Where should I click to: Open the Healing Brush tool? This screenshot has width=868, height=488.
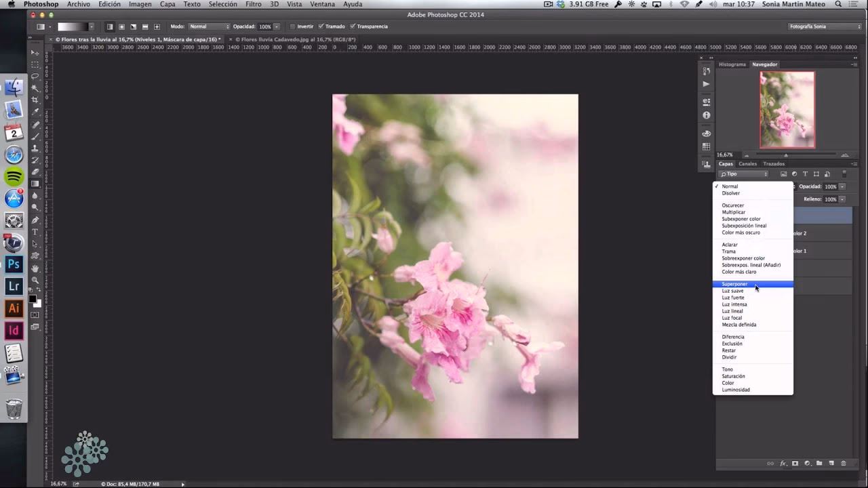click(35, 123)
